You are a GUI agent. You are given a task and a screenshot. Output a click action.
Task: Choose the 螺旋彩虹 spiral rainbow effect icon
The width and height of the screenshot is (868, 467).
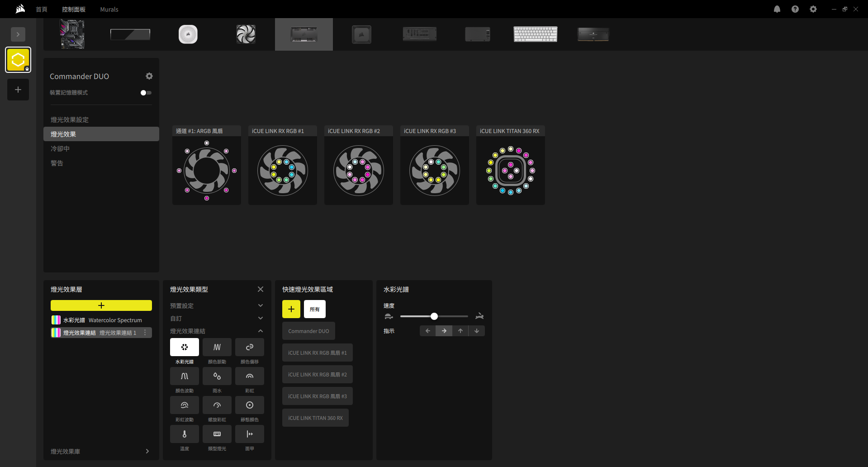pyautogui.click(x=217, y=405)
